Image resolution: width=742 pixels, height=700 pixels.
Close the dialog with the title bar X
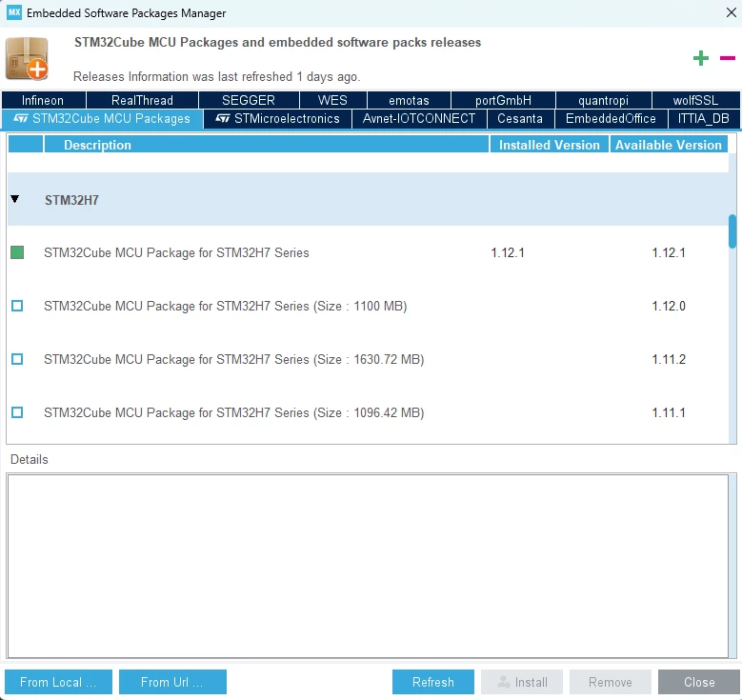pyautogui.click(x=731, y=12)
